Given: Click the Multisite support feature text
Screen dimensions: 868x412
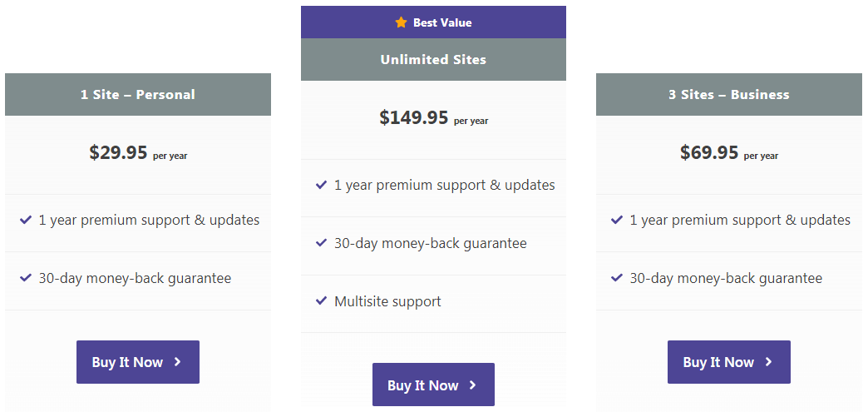Looking at the screenshot, I should click(x=387, y=301).
